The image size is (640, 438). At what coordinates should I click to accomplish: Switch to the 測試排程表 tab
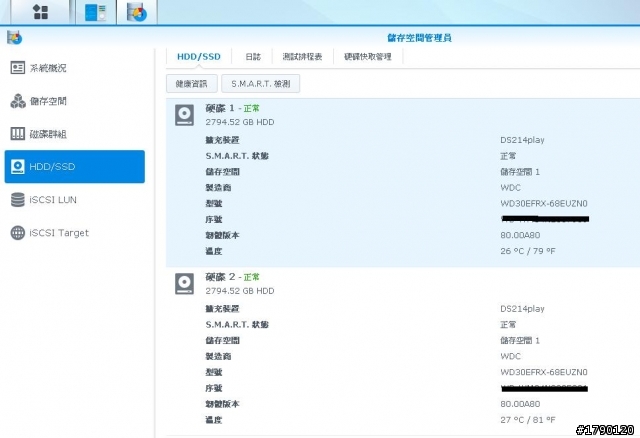[302, 57]
